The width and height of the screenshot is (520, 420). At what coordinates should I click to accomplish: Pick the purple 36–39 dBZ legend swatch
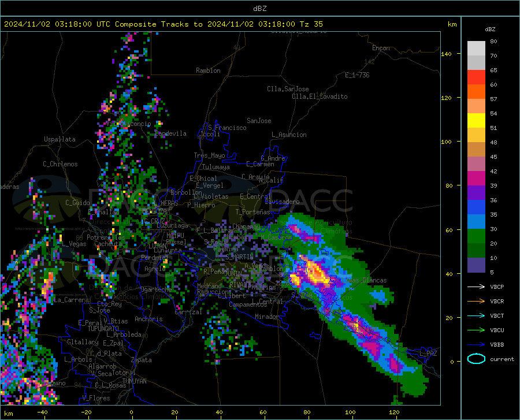click(476, 193)
